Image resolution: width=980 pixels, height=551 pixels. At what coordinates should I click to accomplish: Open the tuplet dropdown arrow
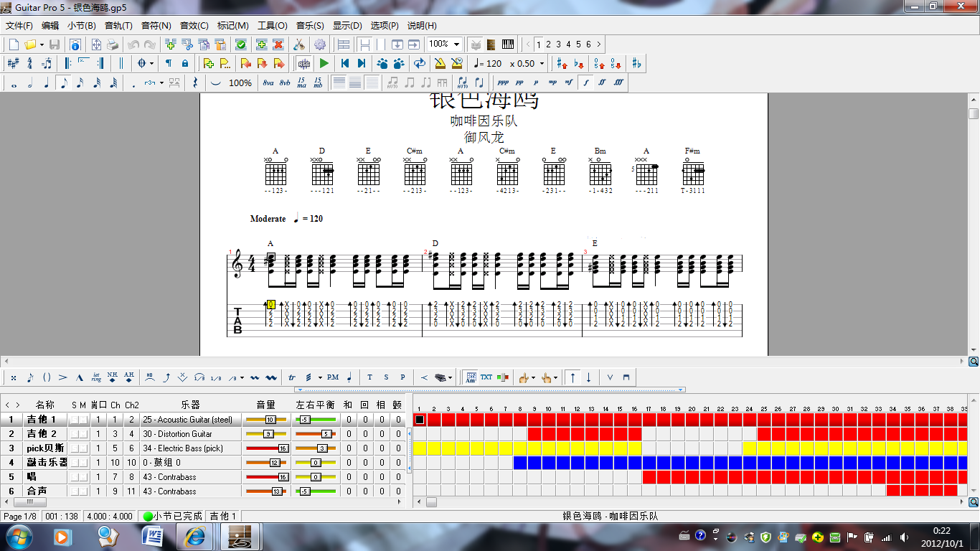pyautogui.click(x=161, y=83)
